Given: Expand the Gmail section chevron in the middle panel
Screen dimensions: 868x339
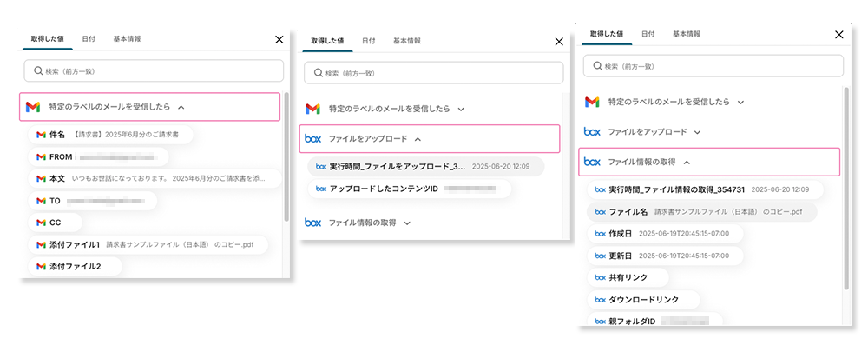Looking at the screenshot, I should click(461, 110).
